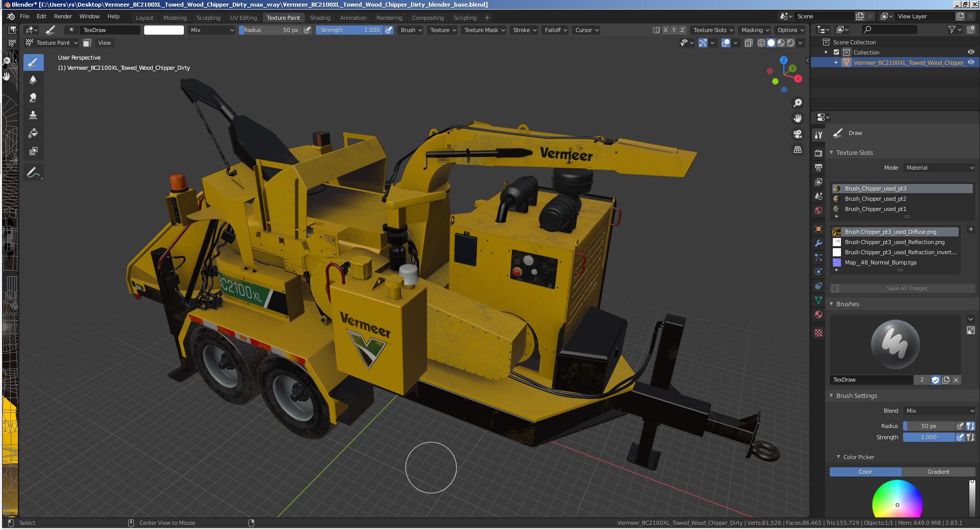Toggle Y axis symmetry
980x530 pixels.
pyautogui.click(x=674, y=30)
